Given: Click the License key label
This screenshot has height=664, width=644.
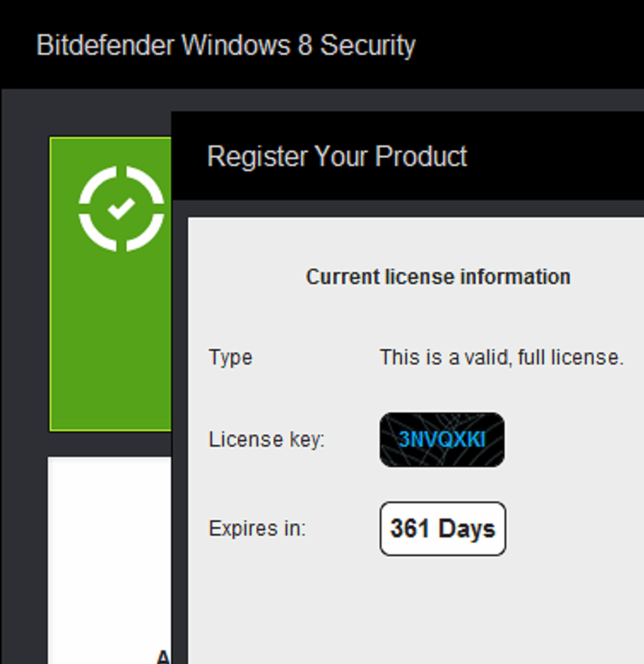Looking at the screenshot, I should [267, 440].
